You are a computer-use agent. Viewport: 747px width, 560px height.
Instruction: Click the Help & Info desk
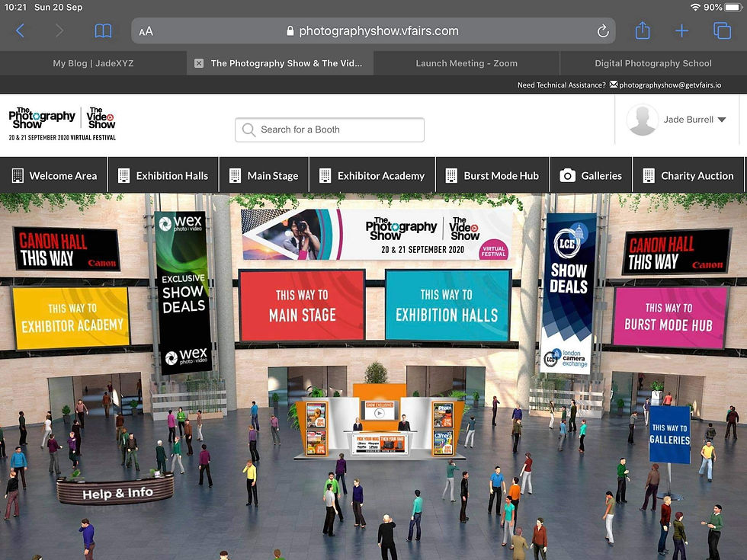pyautogui.click(x=116, y=491)
